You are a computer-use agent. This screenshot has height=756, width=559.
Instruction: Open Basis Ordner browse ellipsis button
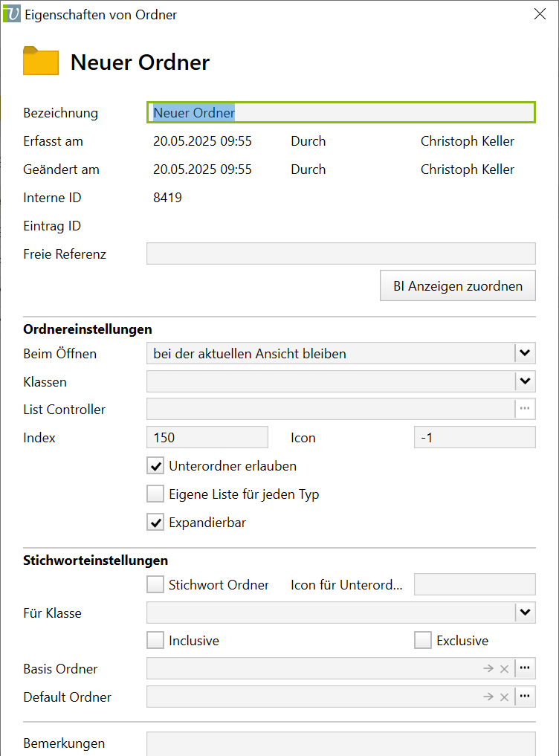pyautogui.click(x=525, y=668)
